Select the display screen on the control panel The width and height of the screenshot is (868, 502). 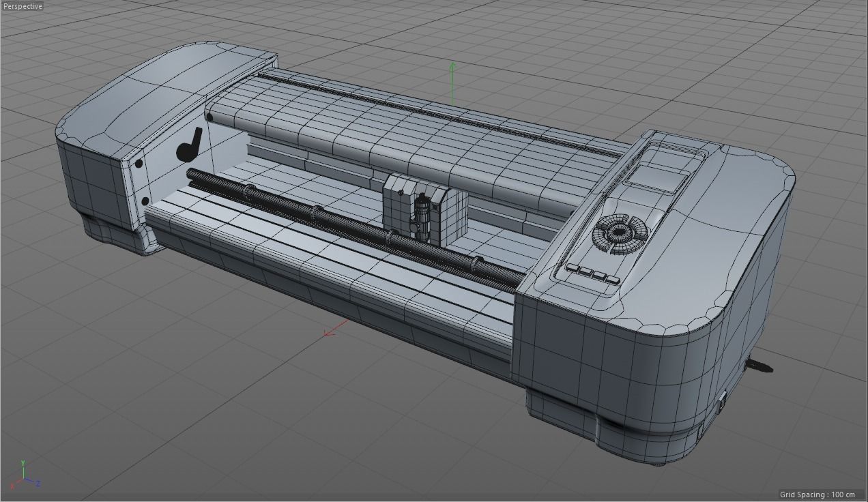pos(656,179)
